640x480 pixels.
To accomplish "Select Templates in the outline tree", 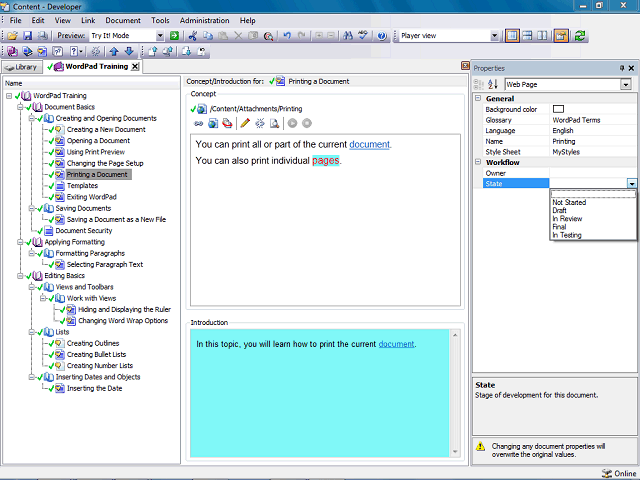I will pyautogui.click(x=82, y=186).
